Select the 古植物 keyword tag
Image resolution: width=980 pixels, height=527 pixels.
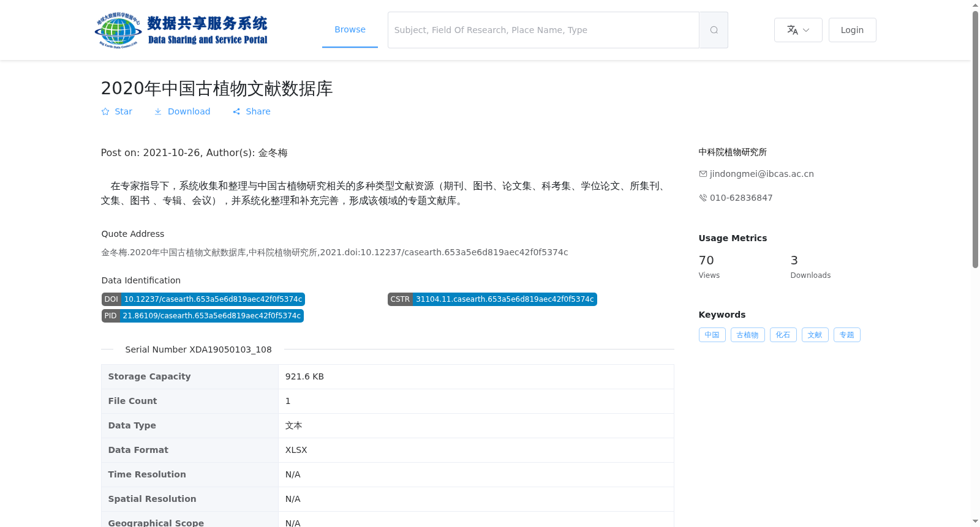(747, 335)
